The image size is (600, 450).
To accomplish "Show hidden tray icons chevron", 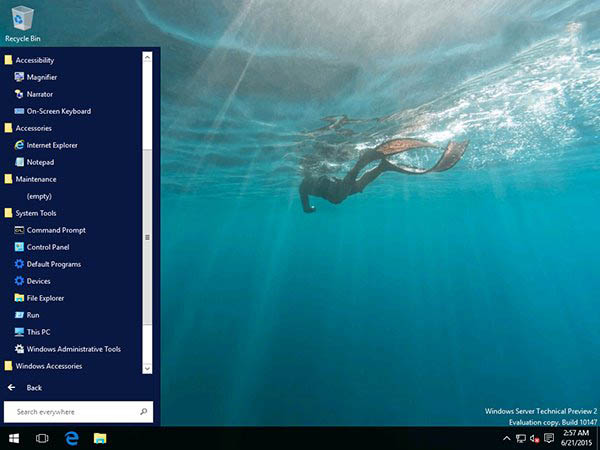I will [x=507, y=438].
